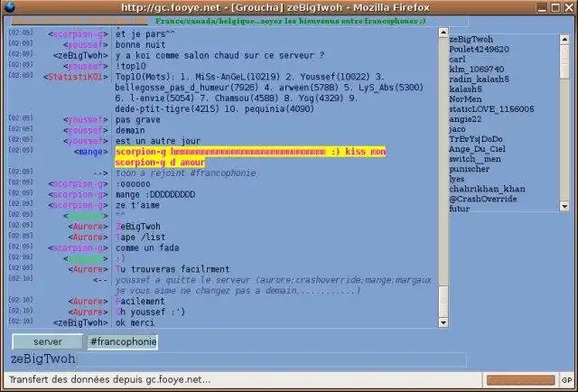Screen dimensions: 578x392
Task: Select kalash6 in the user list
Action: 465,89
